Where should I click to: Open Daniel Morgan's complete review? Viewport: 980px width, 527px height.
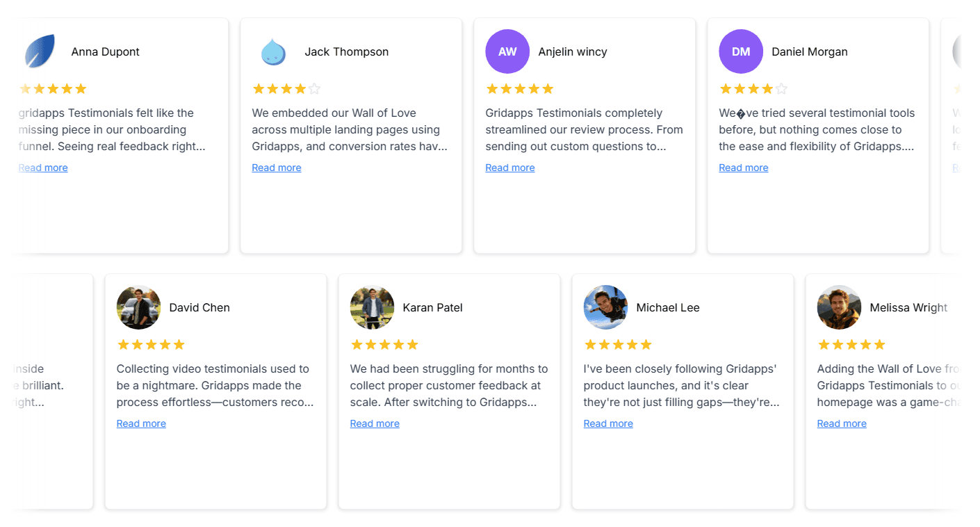point(744,167)
